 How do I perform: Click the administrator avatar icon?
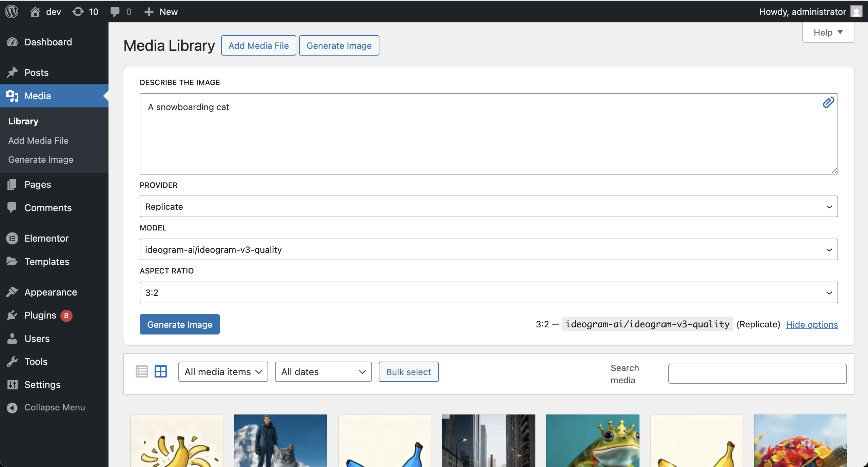(856, 12)
